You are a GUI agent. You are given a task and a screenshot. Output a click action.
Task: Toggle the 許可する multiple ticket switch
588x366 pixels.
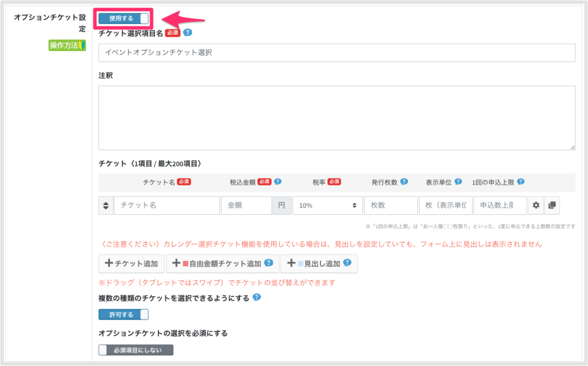point(123,314)
